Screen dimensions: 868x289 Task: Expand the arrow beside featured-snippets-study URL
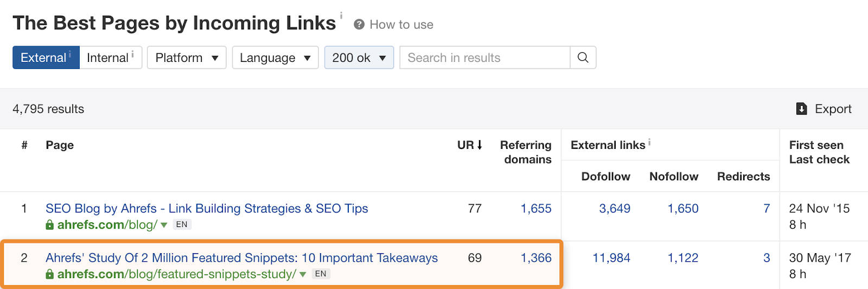[303, 274]
